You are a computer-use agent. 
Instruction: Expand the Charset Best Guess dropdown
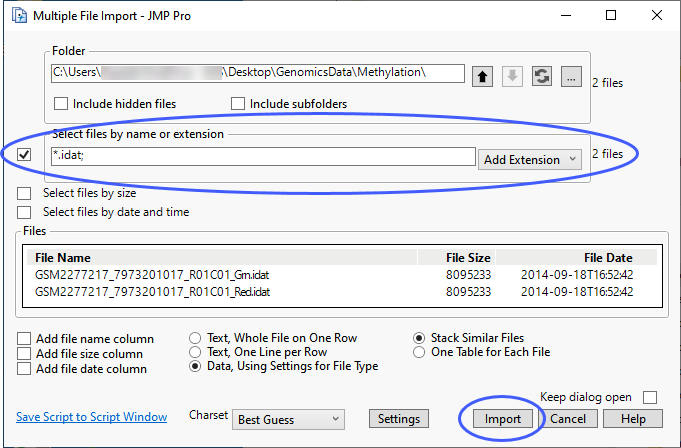click(x=289, y=419)
